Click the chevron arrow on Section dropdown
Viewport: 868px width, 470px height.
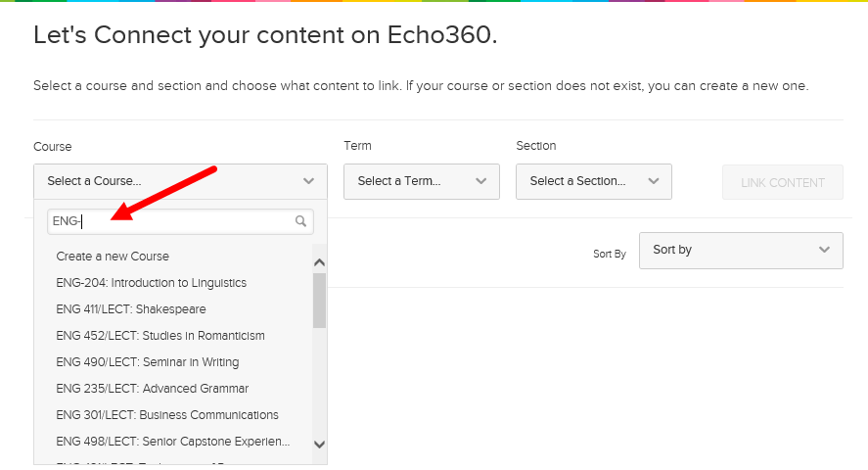[x=653, y=181]
